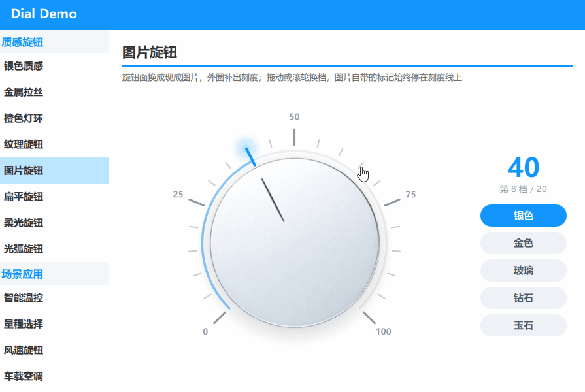Image resolution: width=585 pixels, height=392 pixels.
Task: Click the silver knob face
Action: (x=295, y=242)
